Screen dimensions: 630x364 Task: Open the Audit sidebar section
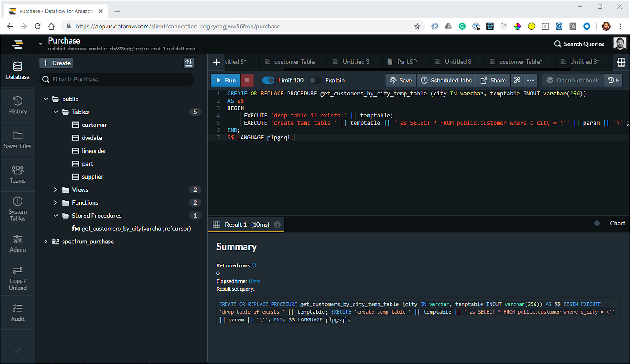coord(18,313)
